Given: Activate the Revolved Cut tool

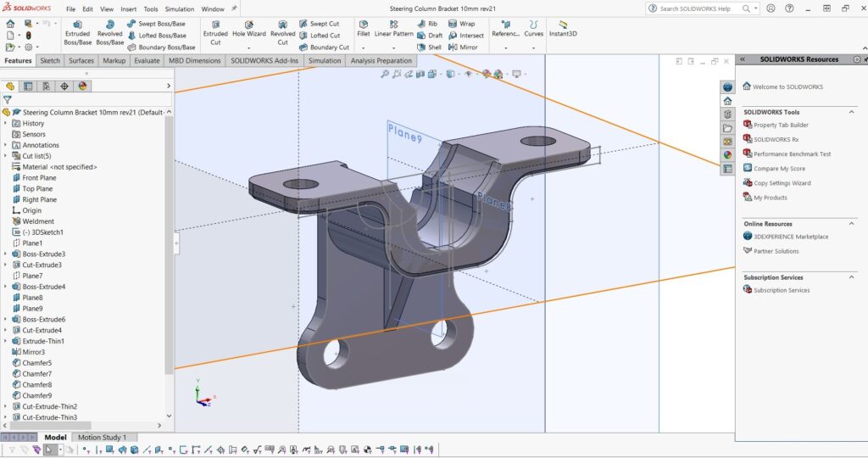Looking at the screenshot, I should click(282, 33).
